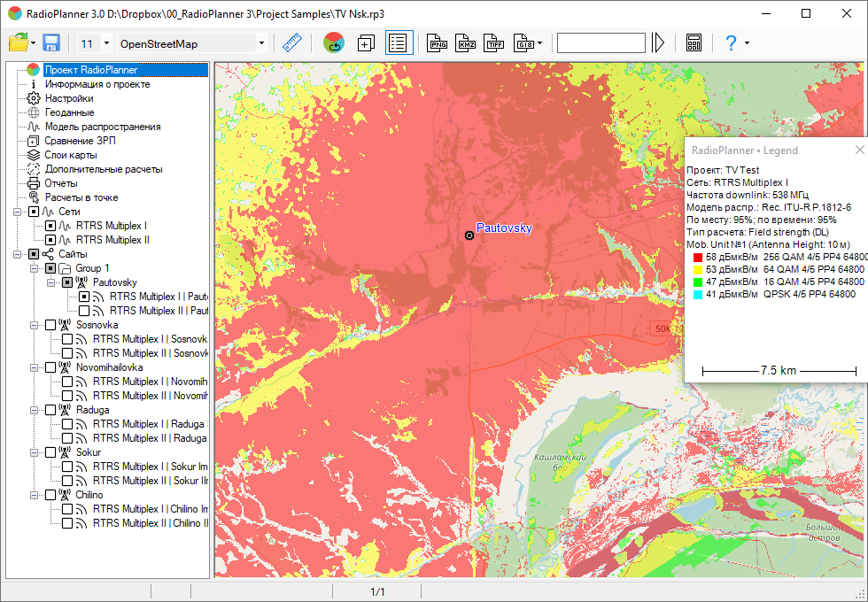Select the ruler measurement tool
The height and width of the screenshot is (602, 868).
292,42
